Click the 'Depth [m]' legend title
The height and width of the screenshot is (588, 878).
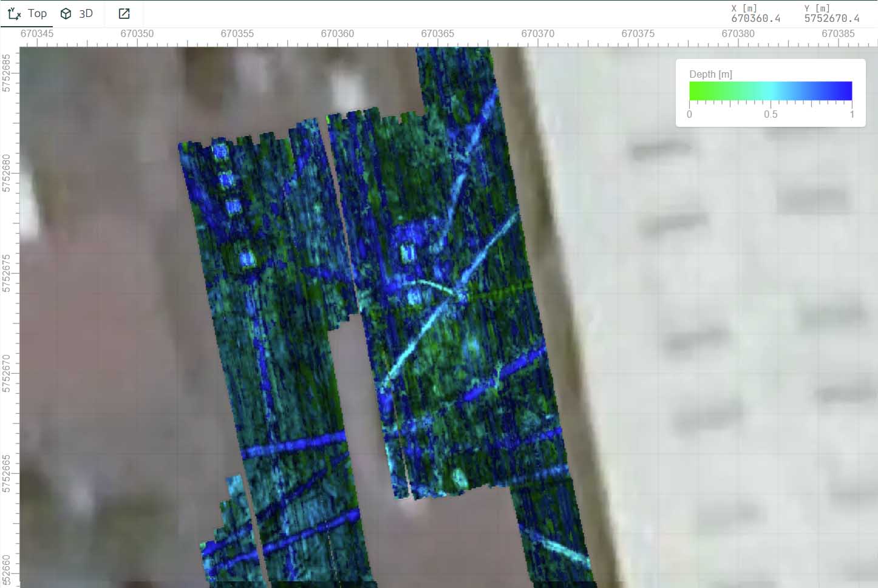[x=710, y=74]
